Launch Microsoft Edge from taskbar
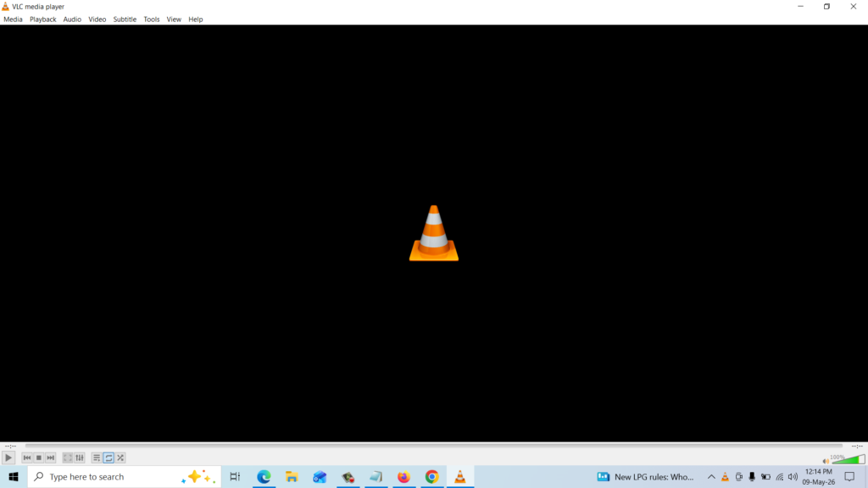This screenshot has width=868, height=488. (264, 476)
